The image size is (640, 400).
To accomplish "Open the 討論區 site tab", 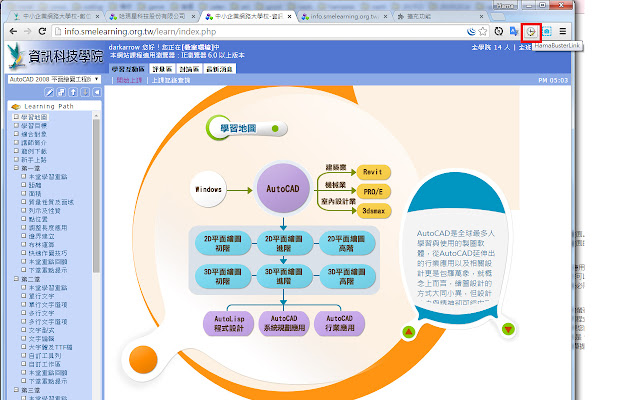I will [189, 69].
